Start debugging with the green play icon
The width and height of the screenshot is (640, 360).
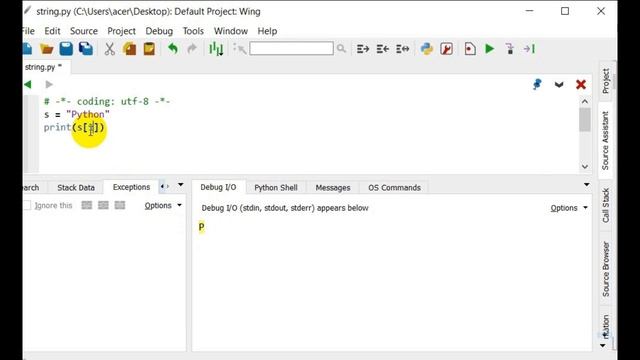[489, 49]
